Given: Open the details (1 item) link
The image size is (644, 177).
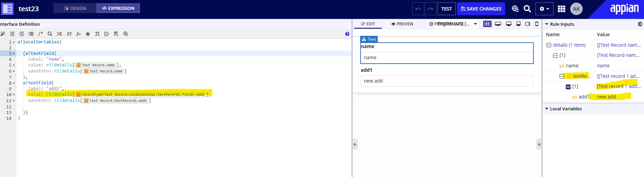Looking at the screenshot, I should coord(569,45).
